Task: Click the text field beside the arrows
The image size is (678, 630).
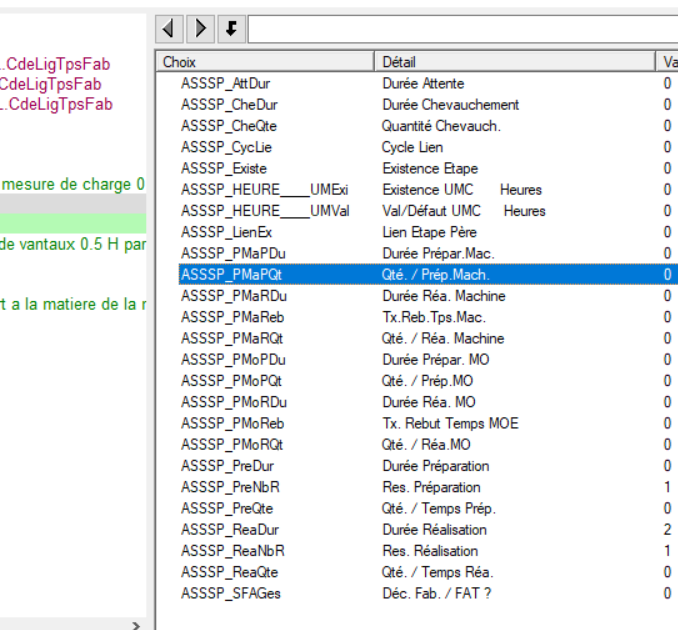Action: click(462, 28)
